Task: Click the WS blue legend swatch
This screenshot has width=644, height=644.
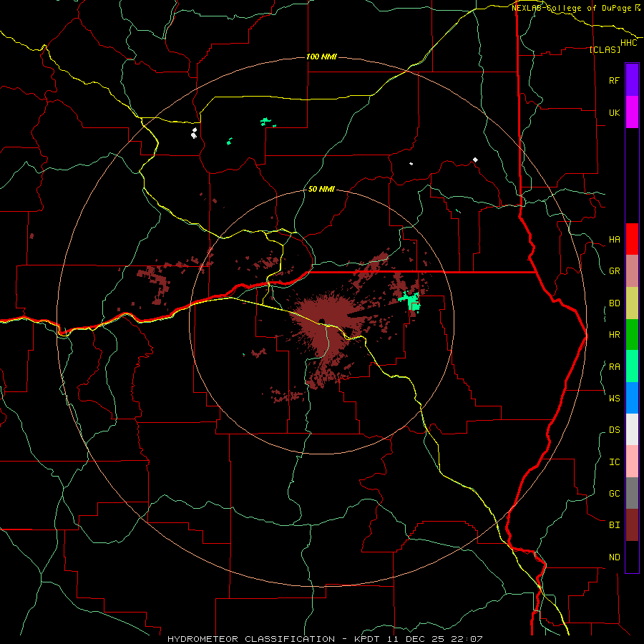Action: 632,398
